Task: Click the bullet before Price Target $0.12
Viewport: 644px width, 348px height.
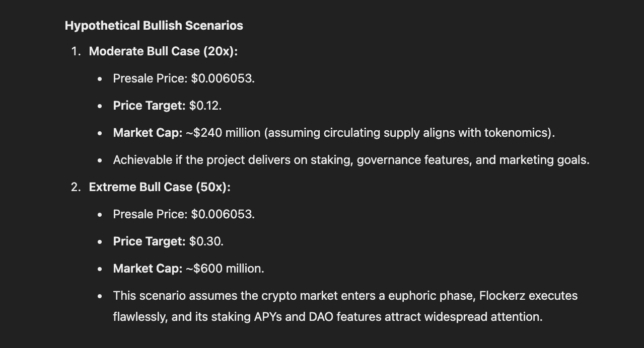Action: [x=100, y=106]
